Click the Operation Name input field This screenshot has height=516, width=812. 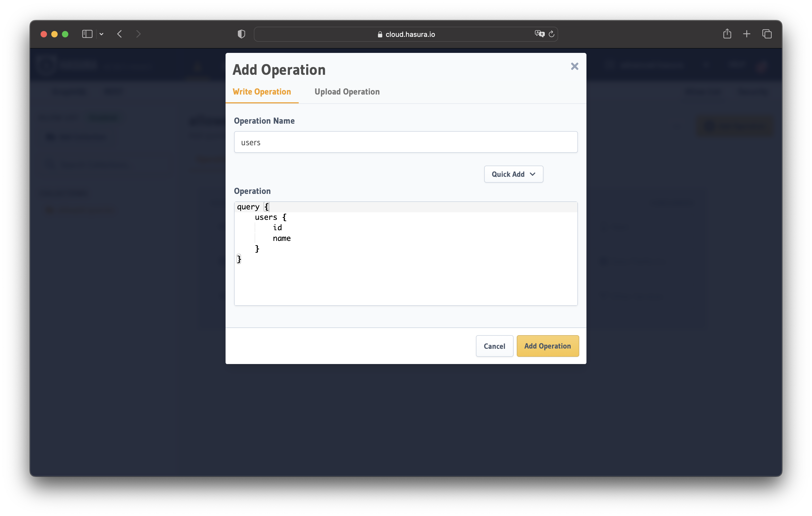pyautogui.click(x=406, y=142)
